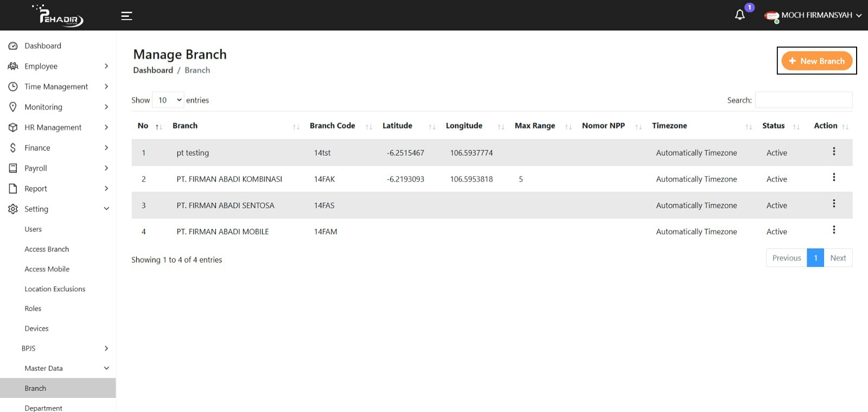Image resolution: width=868 pixels, height=412 pixels.
Task: Open the notification bell
Action: click(740, 15)
